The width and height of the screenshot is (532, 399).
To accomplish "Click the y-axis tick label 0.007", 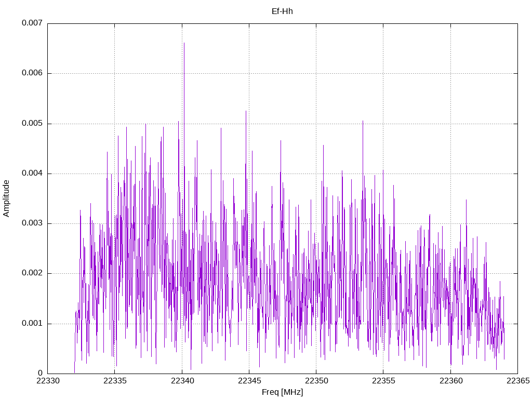I will (x=32, y=23).
